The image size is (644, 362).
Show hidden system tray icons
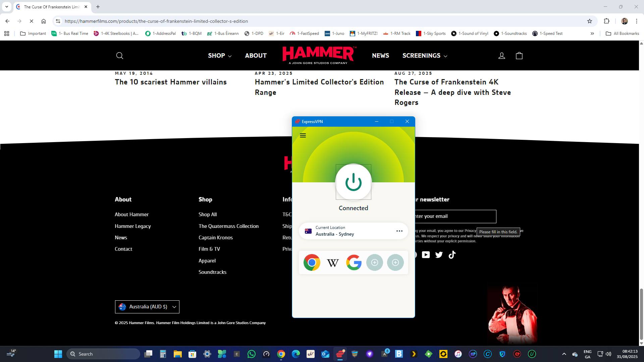coord(564,354)
